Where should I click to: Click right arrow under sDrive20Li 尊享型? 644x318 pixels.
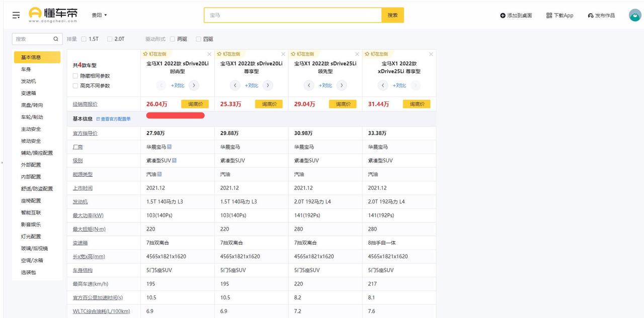(x=268, y=85)
